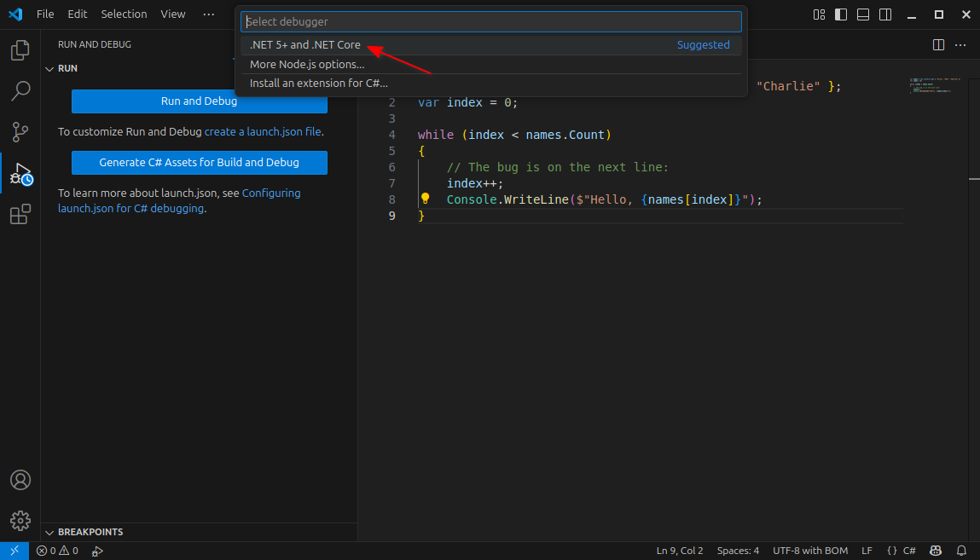
Task: Click the "The bug is on the next line" comment
Action: (558, 167)
